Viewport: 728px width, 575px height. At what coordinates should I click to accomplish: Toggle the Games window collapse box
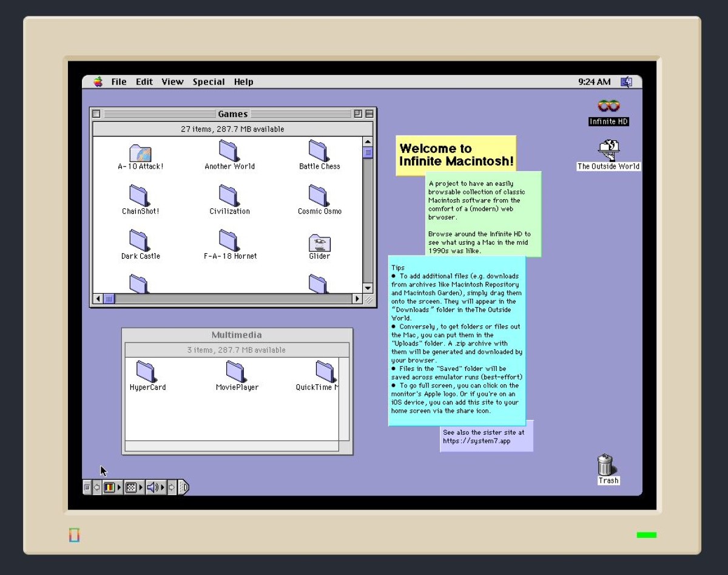point(369,114)
